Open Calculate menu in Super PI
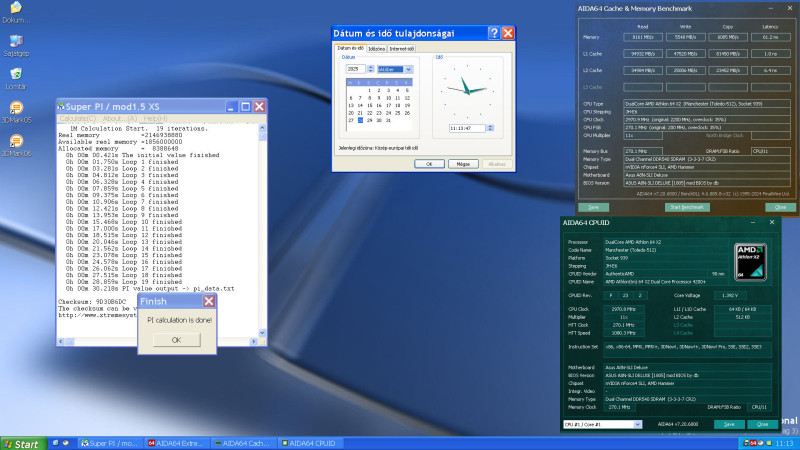 [78, 118]
